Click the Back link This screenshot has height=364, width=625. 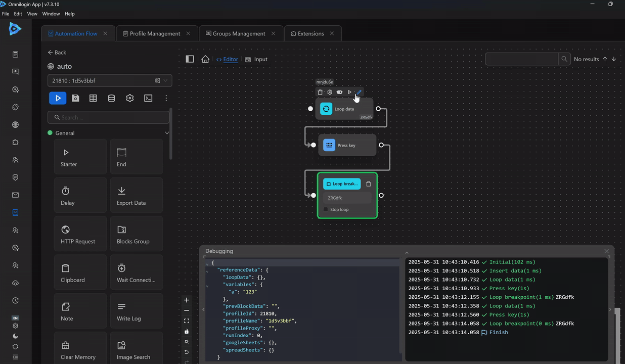(x=57, y=52)
